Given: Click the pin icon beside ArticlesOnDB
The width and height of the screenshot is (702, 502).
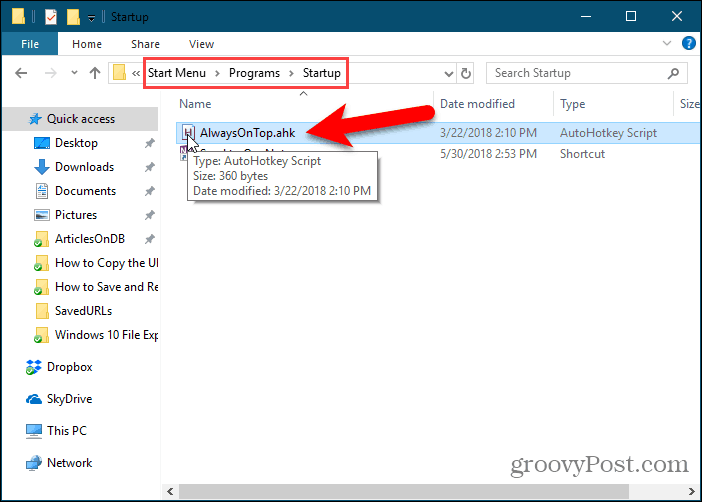Looking at the screenshot, I should coord(150,240).
